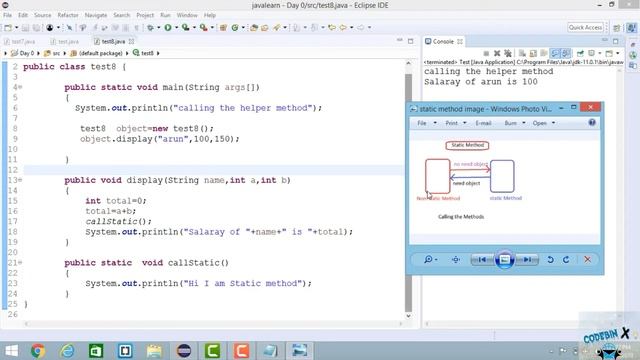Click the Run button in Eclipse toolbar

pos(168,27)
